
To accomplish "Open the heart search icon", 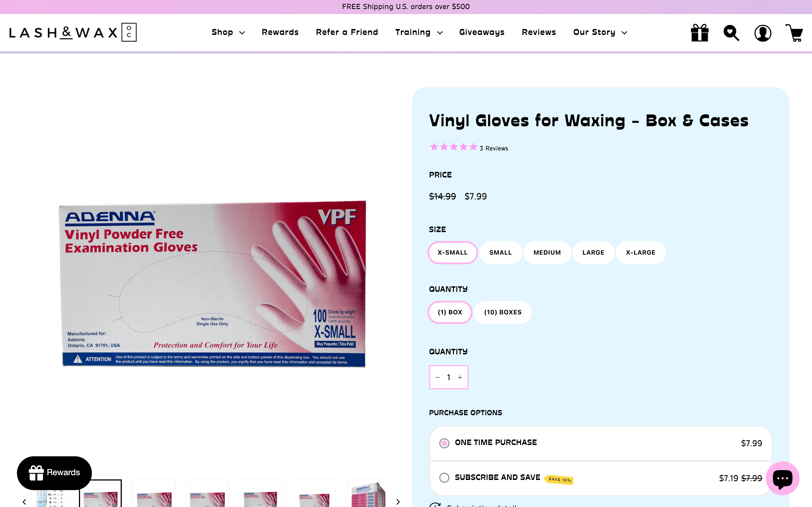I will coord(731,33).
